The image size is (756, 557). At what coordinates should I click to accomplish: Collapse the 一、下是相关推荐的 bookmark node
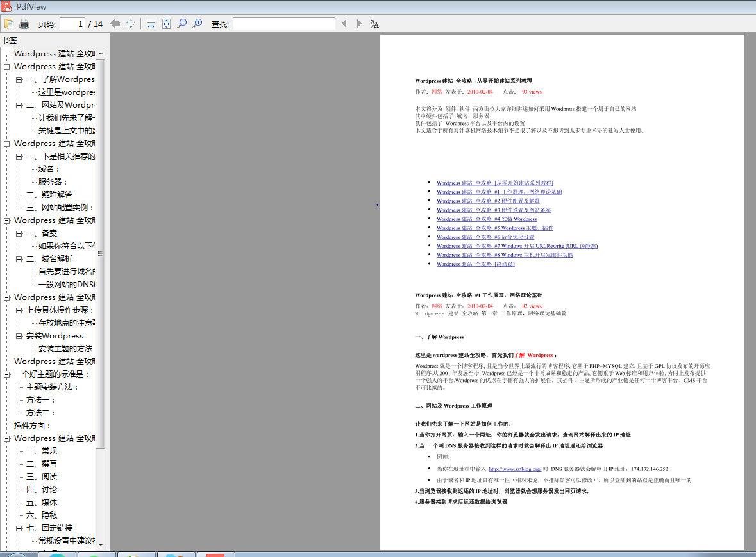pos(19,156)
